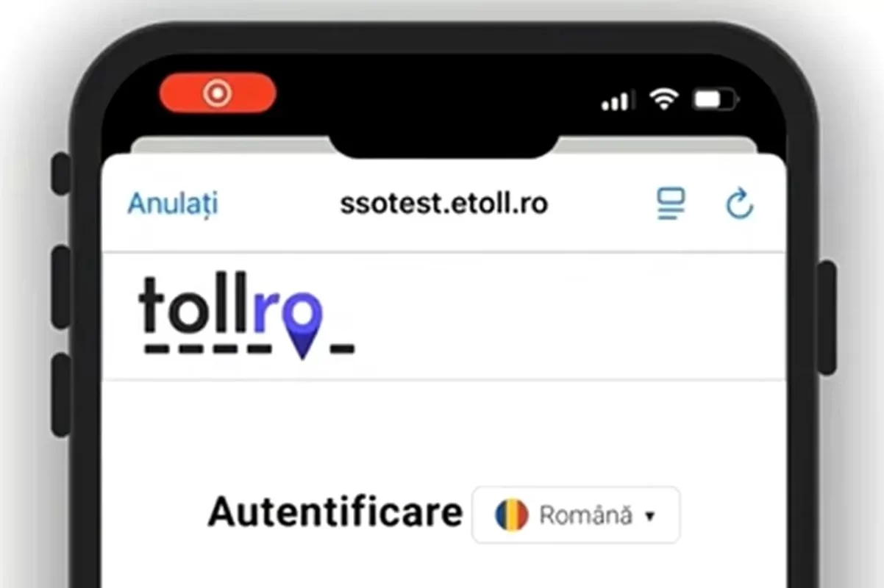Select the ssotest.etoll.ro address text

pyautogui.click(x=444, y=204)
